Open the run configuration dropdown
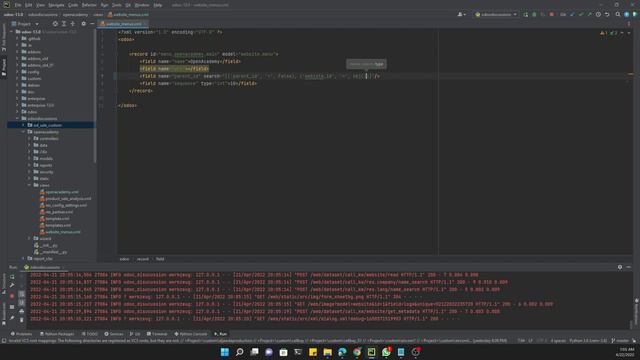This screenshot has height=360, width=640. pyautogui.click(x=496, y=14)
